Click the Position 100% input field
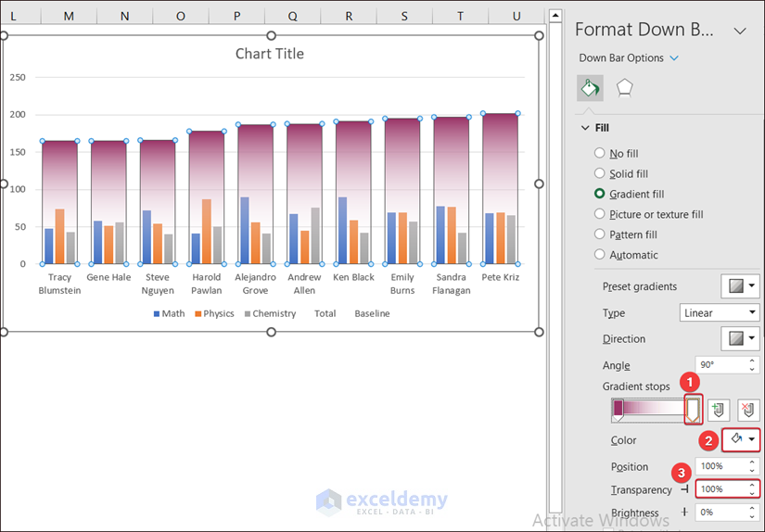Image resolution: width=765 pixels, height=532 pixels. pyautogui.click(x=721, y=466)
